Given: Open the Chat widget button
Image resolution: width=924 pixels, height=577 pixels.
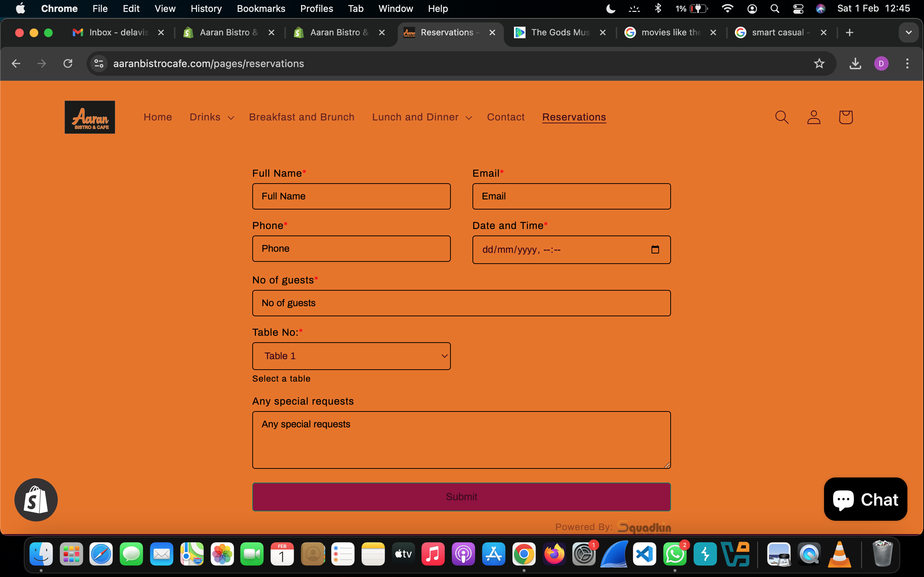Looking at the screenshot, I should click(x=865, y=499).
